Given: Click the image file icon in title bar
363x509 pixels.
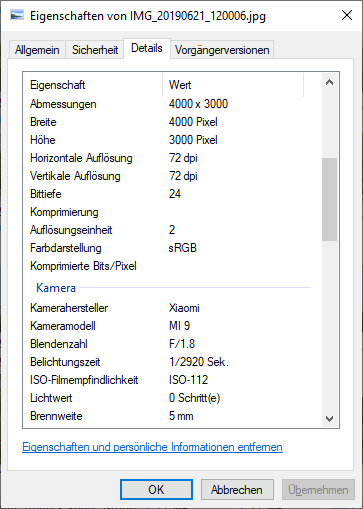Looking at the screenshot, I should pos(17,15).
